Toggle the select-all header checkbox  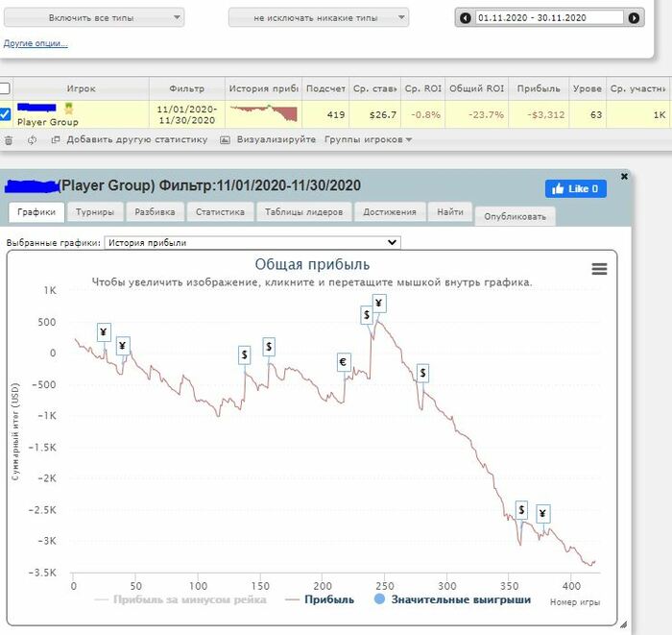[x=4, y=88]
